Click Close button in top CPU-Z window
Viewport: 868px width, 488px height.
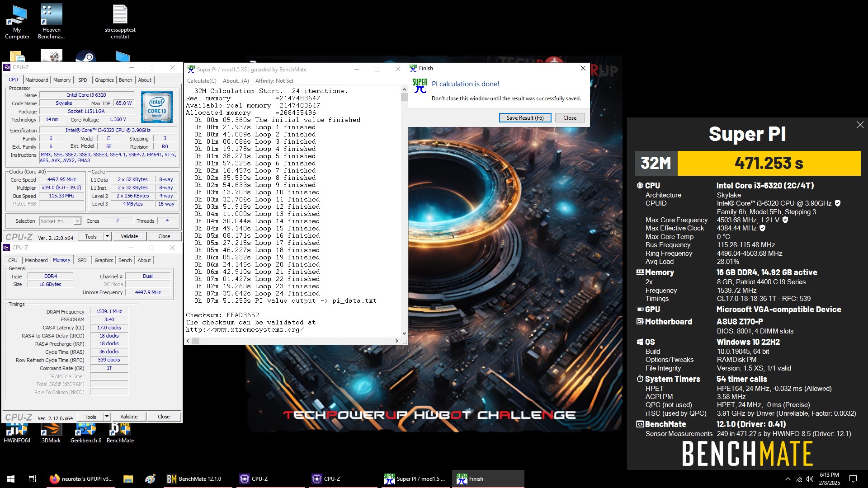(164, 236)
